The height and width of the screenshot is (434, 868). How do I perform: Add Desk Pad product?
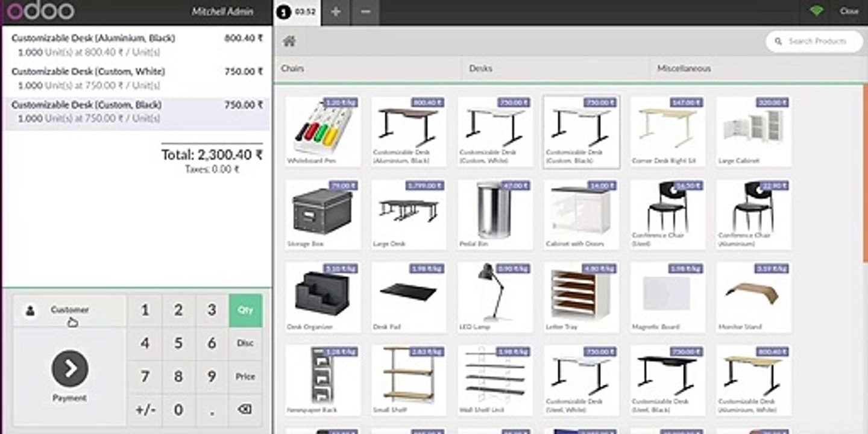click(x=409, y=297)
